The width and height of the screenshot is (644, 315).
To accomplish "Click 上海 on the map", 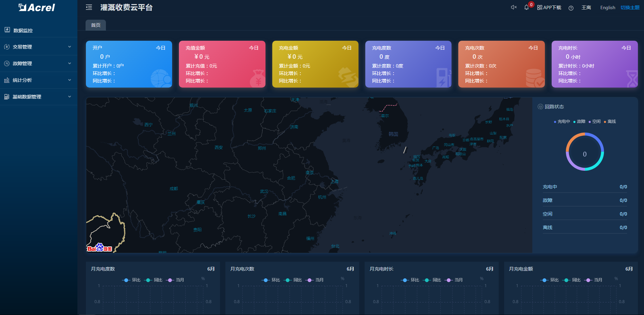I will [335, 182].
